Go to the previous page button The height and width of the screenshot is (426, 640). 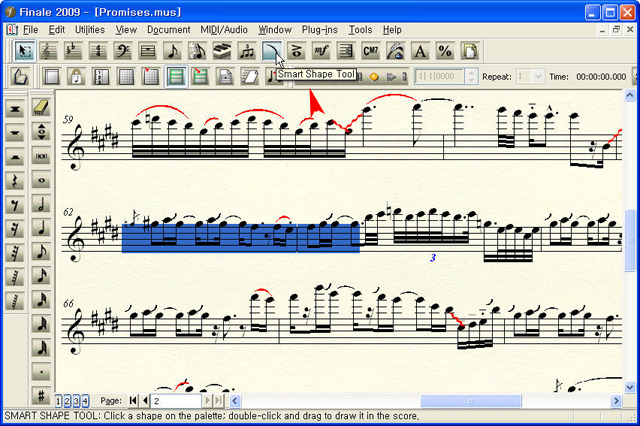point(144,401)
